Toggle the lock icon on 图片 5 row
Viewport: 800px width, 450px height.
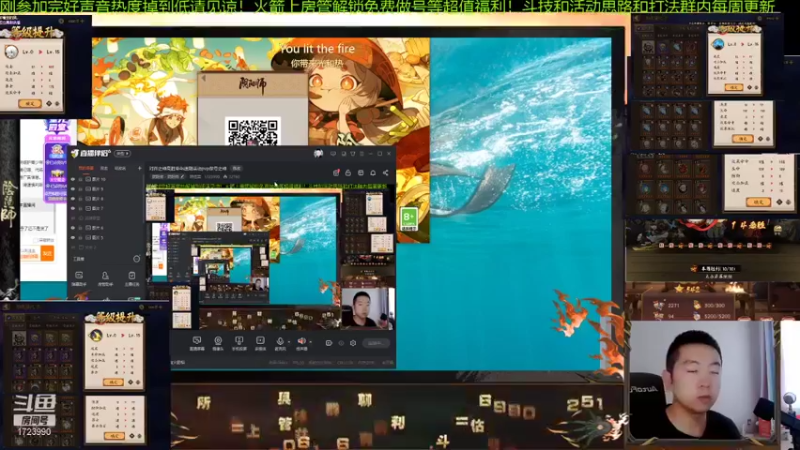81,237
